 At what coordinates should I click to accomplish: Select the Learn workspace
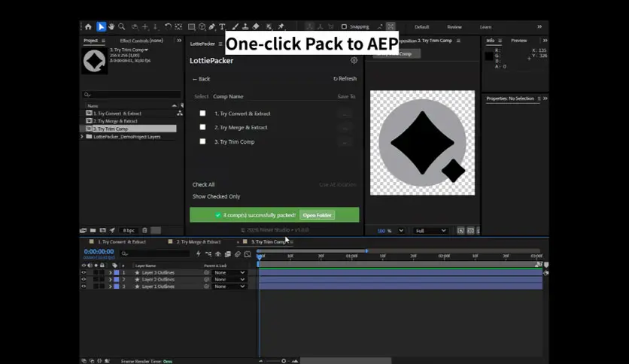pyautogui.click(x=485, y=27)
